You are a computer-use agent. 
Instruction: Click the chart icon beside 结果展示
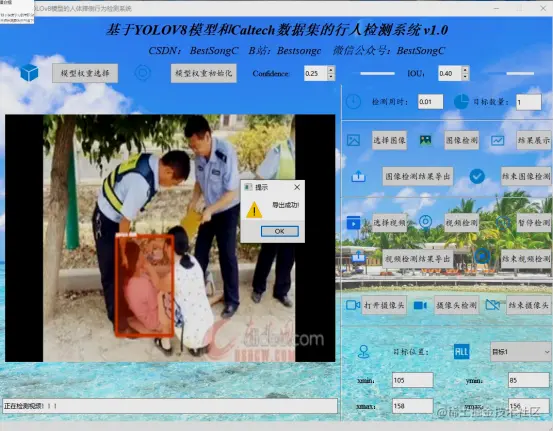497,141
